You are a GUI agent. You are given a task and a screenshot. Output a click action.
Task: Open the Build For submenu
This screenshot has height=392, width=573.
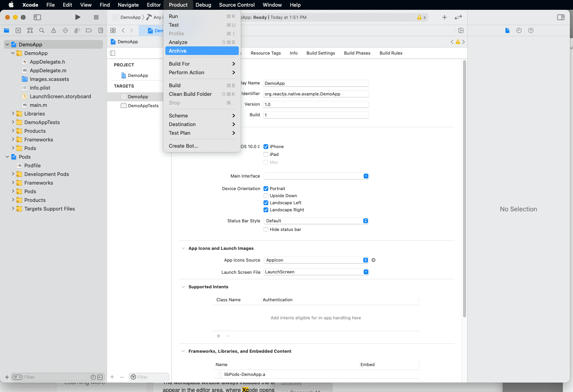coord(202,64)
